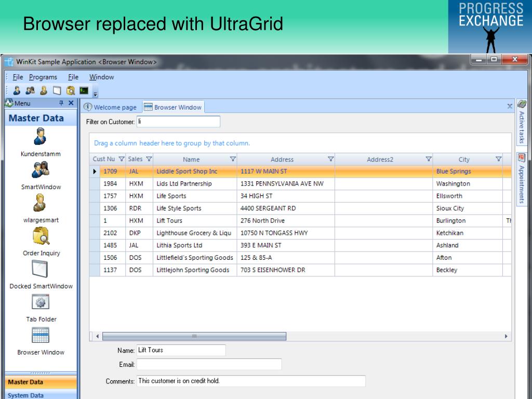Open the Name column filter
This screenshot has width=532, height=399.
coord(233,159)
